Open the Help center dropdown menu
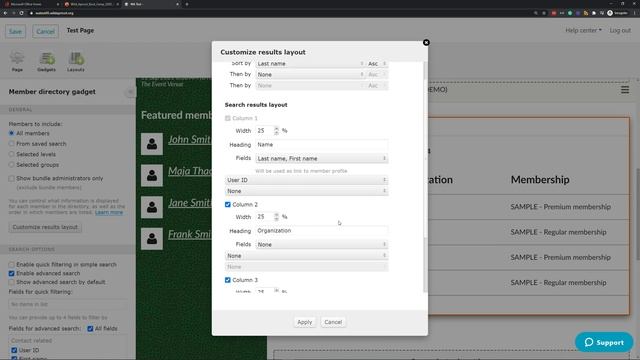 [583, 30]
